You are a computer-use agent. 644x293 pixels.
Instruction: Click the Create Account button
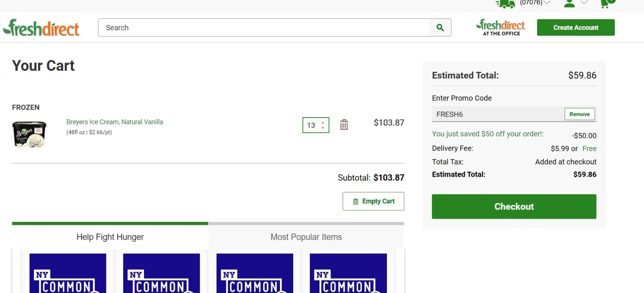576,27
